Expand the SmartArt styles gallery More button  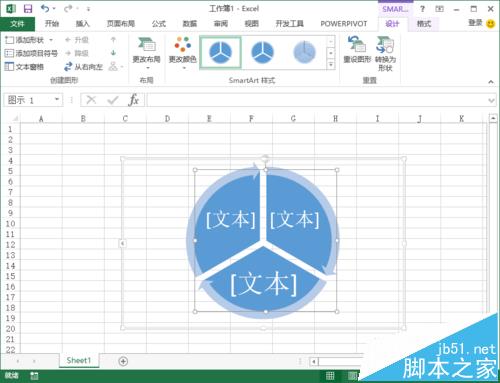tap(331, 65)
